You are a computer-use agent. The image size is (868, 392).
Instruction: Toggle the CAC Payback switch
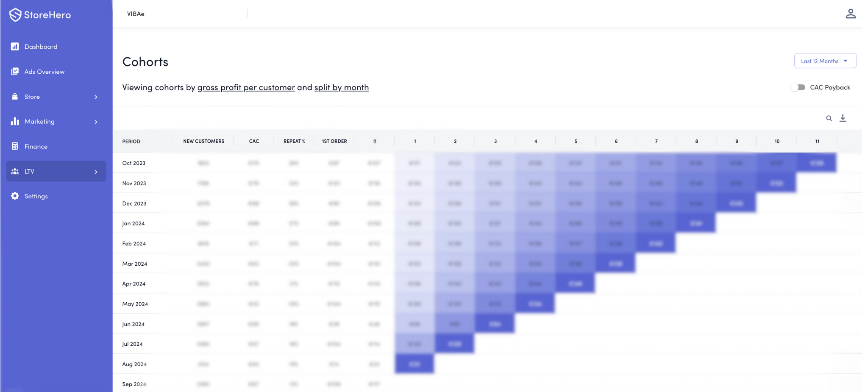(x=798, y=87)
